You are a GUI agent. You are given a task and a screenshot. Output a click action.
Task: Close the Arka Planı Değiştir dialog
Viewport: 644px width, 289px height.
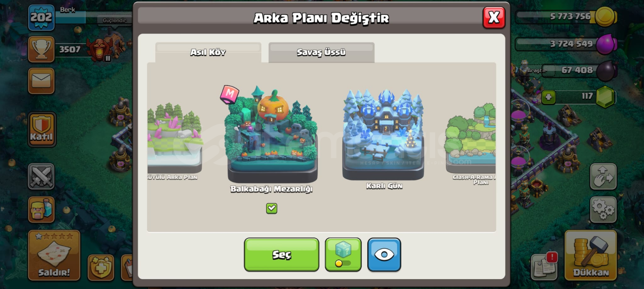pyautogui.click(x=494, y=17)
